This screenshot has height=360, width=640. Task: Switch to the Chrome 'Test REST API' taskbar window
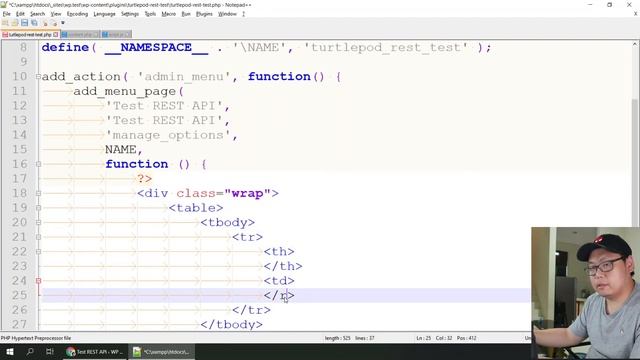[x=94, y=351]
